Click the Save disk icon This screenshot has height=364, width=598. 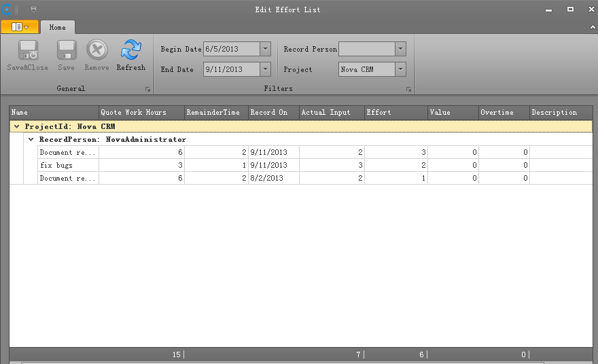(66, 51)
